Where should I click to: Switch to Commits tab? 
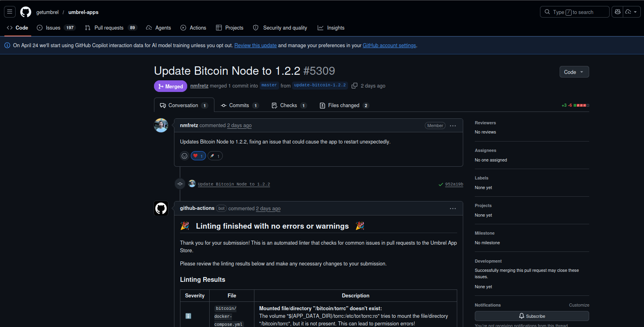pos(240,106)
